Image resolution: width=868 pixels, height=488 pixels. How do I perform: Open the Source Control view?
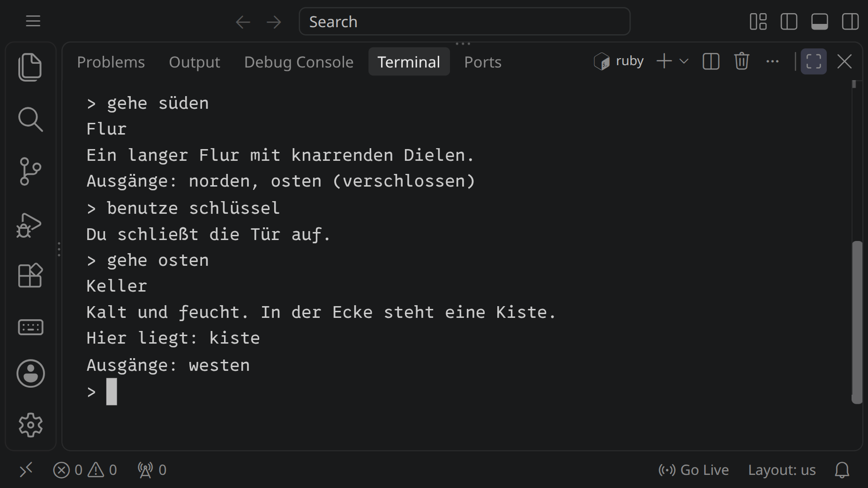(x=30, y=171)
